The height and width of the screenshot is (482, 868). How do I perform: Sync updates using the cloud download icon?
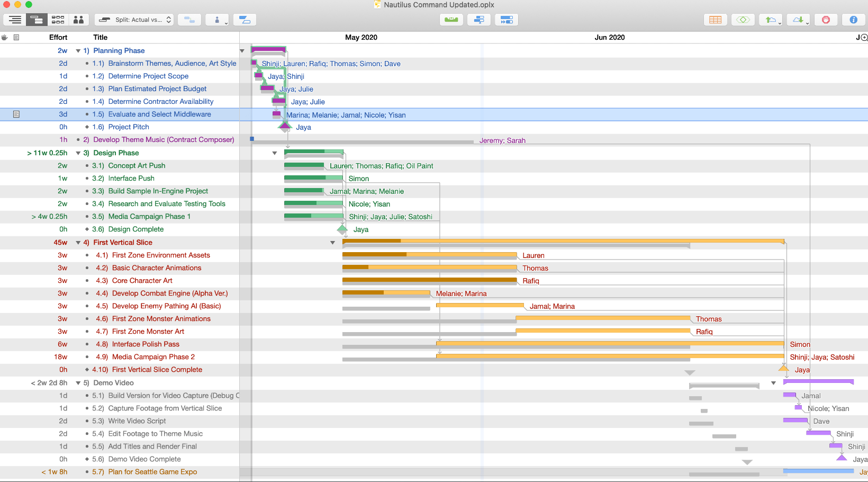point(798,20)
